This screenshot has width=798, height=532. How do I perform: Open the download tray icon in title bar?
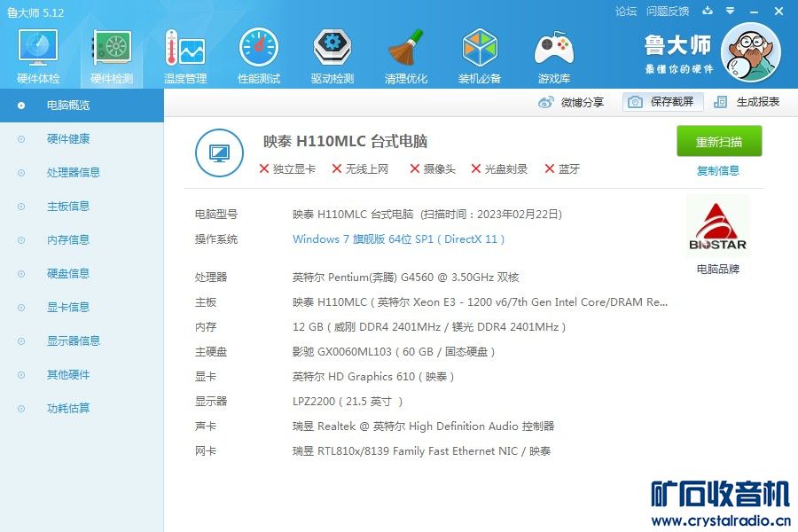708,11
